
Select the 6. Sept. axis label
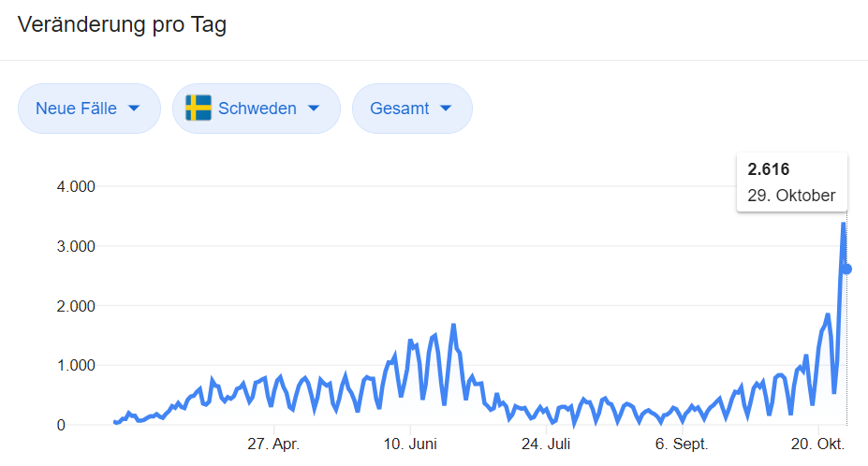(x=682, y=444)
